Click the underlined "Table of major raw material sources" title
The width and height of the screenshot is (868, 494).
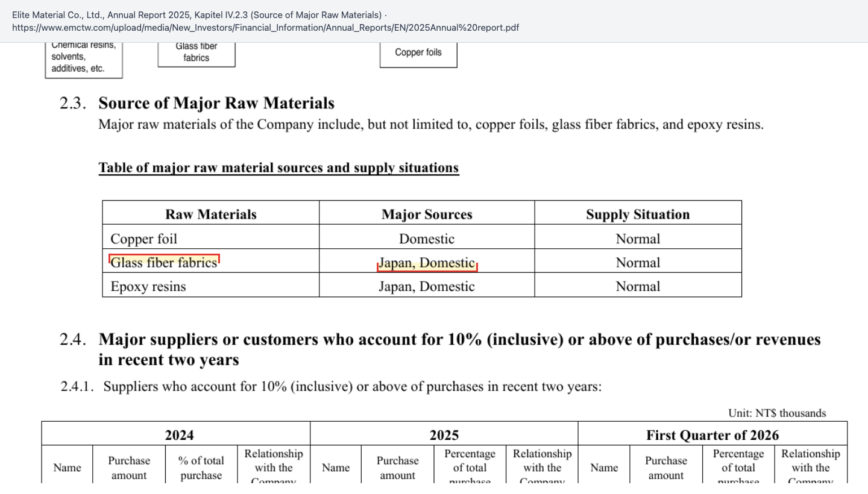coord(278,168)
